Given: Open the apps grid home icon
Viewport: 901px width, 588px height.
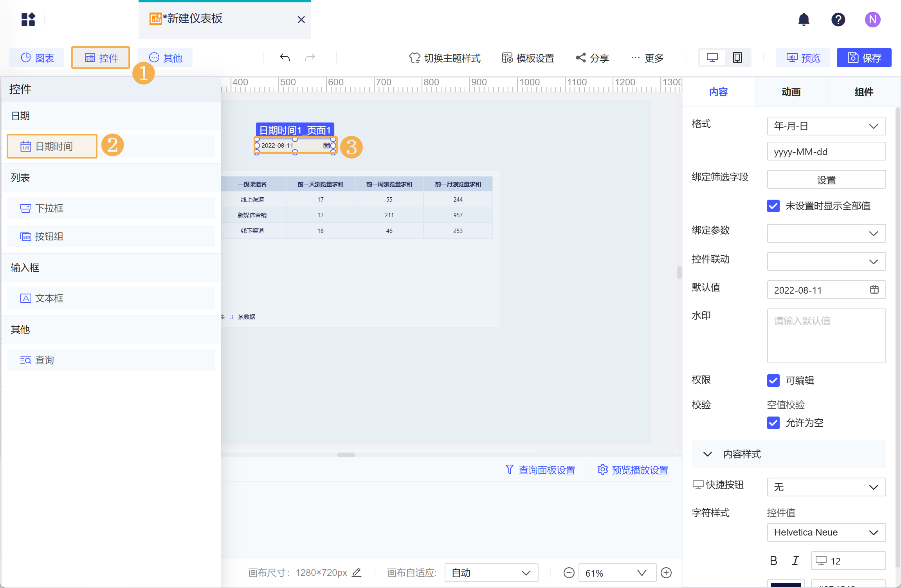Looking at the screenshot, I should 28,19.
